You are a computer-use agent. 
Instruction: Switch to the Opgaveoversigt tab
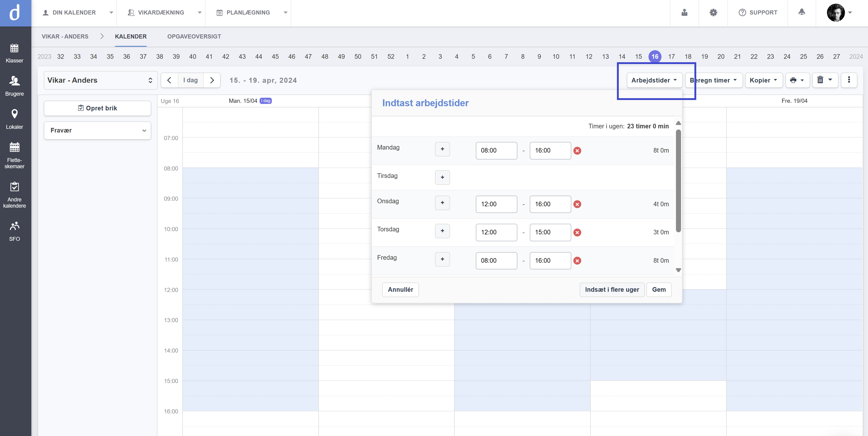194,36
